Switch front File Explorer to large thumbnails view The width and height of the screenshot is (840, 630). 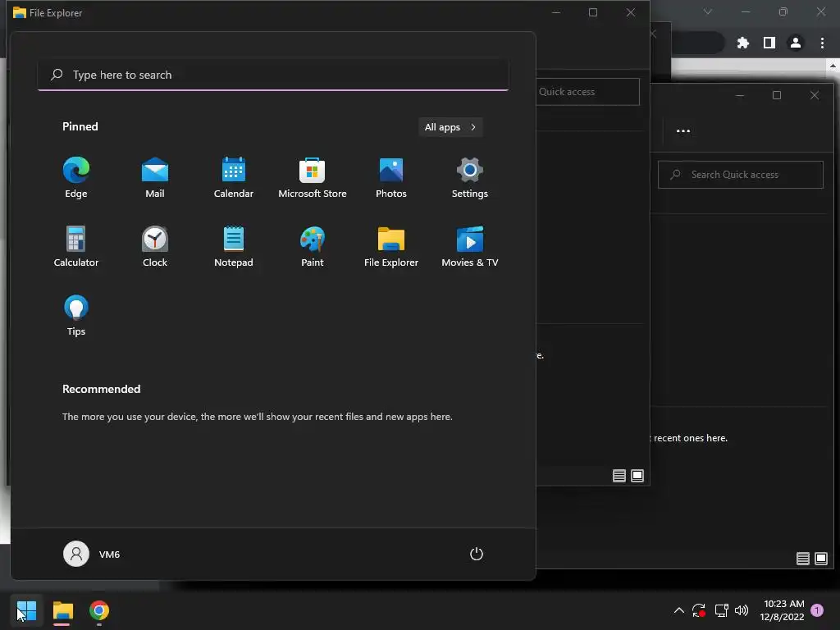[637, 476]
